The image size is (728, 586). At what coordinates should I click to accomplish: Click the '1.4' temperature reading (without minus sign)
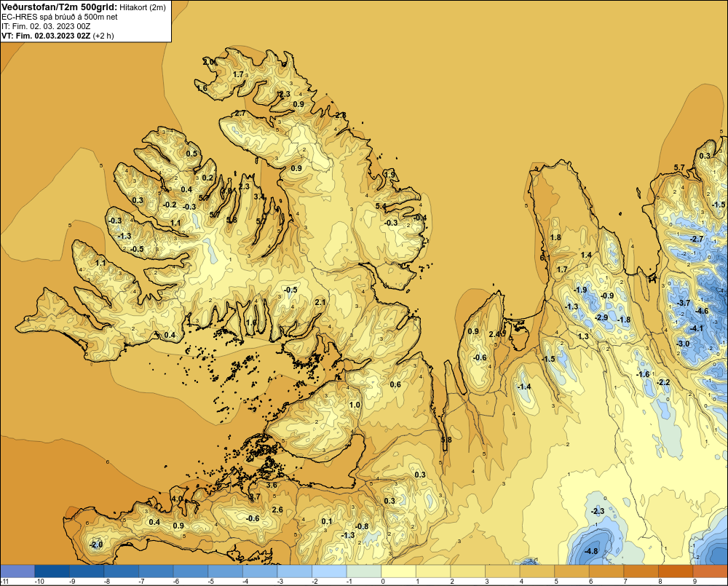point(586,255)
